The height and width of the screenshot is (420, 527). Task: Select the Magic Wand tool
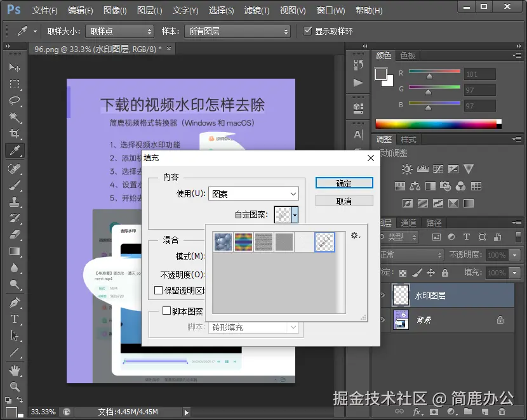(x=14, y=117)
